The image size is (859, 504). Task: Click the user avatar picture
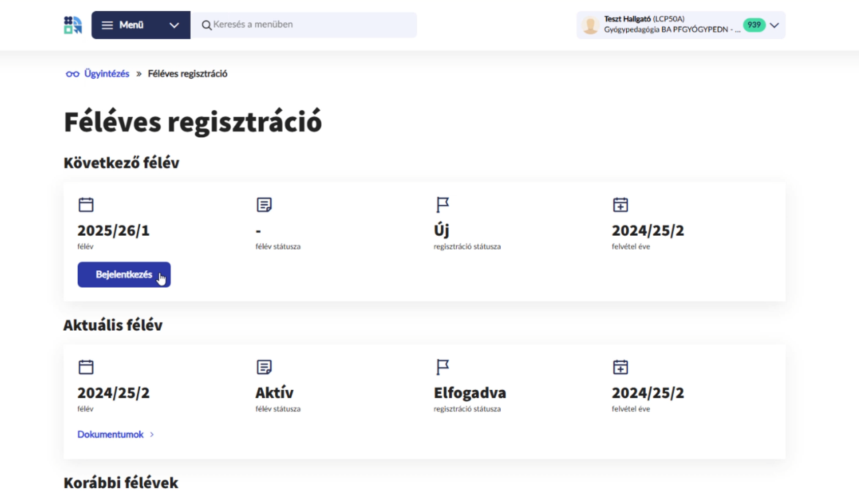coord(590,25)
